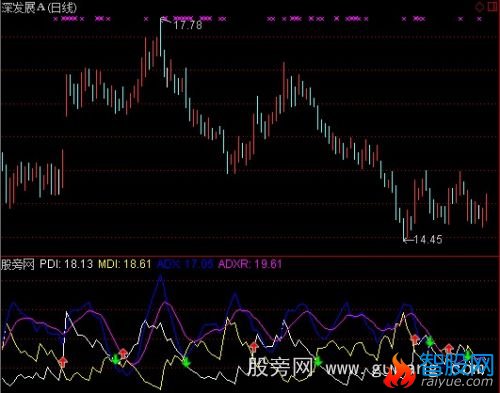Screen dimensions: 500x393
Task: Click the ADXR: 19.61 indicator value
Action: click(250, 264)
